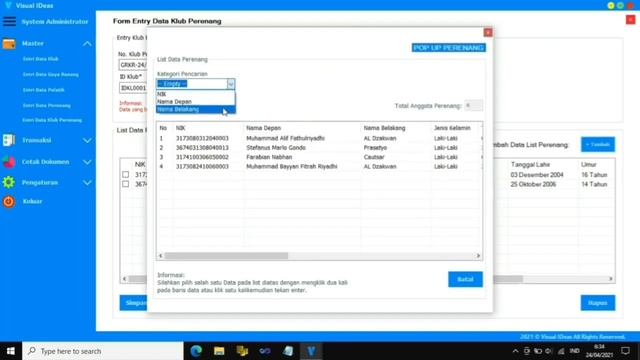This screenshot has width=640, height=360.
Task: Tick the second checkbox in background list
Action: [x=126, y=184]
